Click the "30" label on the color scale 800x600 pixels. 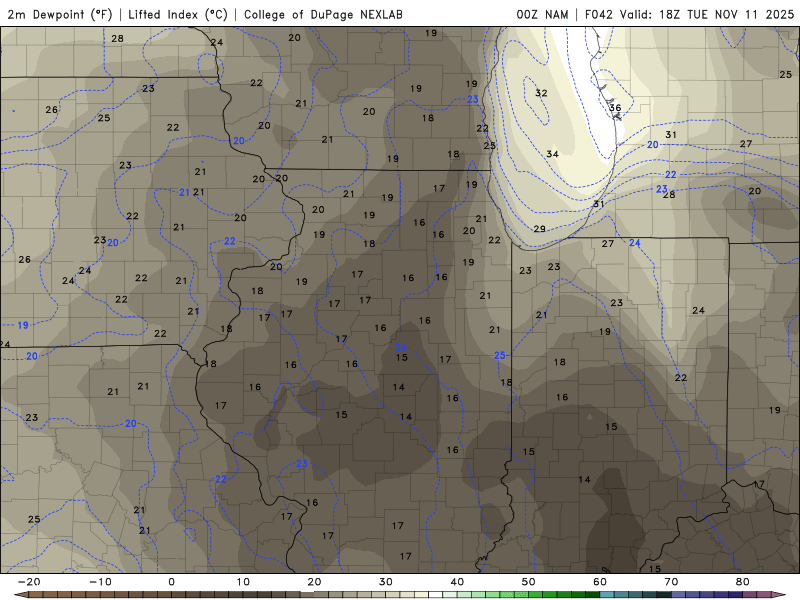pyautogui.click(x=386, y=582)
